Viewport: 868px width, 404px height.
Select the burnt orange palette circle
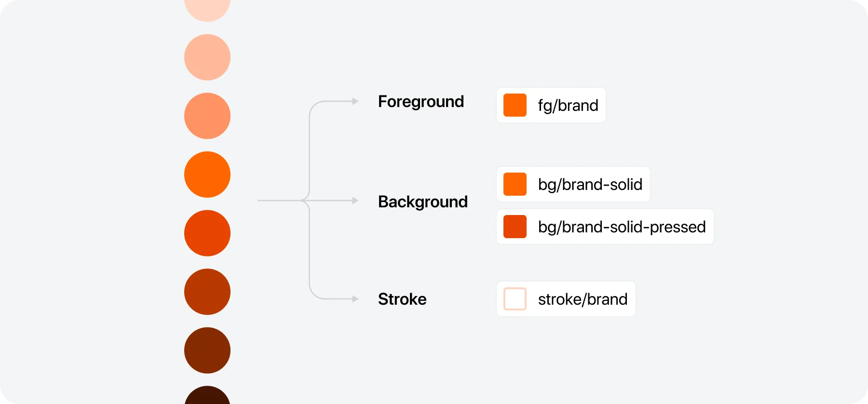[207, 292]
